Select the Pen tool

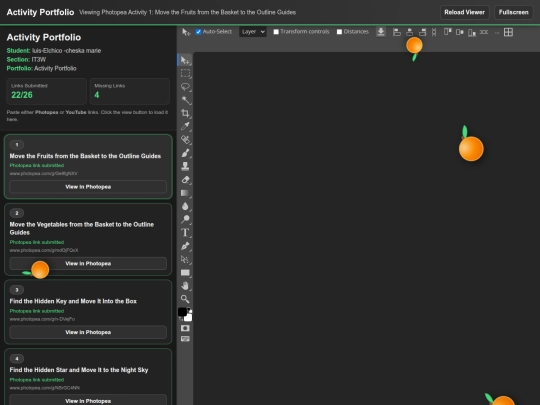coord(185,246)
